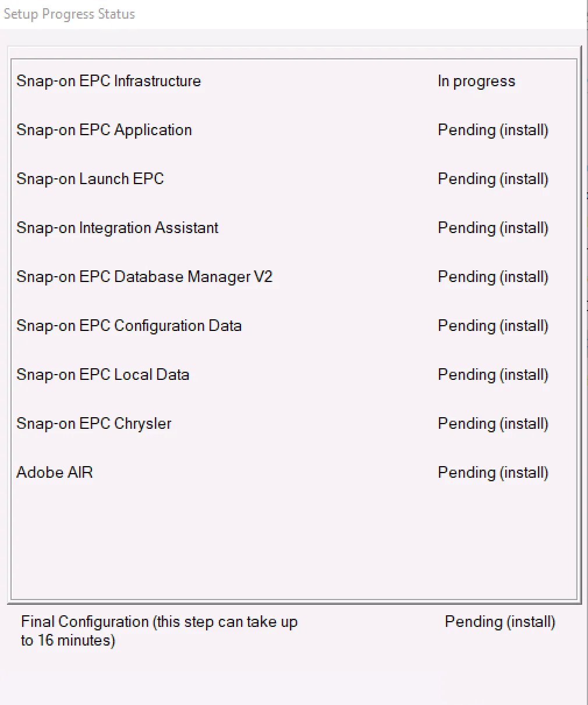The image size is (588, 705).
Task: Select Snap-on EPC Database Manager V2
Action: 144,277
